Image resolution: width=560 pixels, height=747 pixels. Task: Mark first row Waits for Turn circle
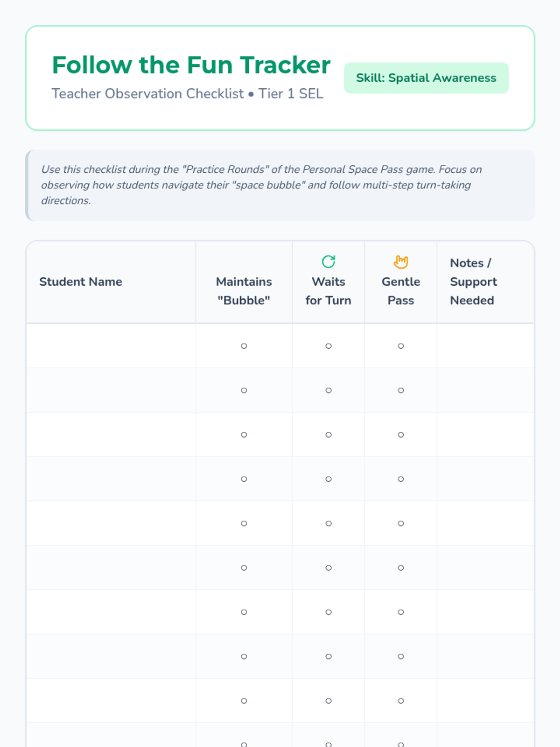pyautogui.click(x=329, y=346)
